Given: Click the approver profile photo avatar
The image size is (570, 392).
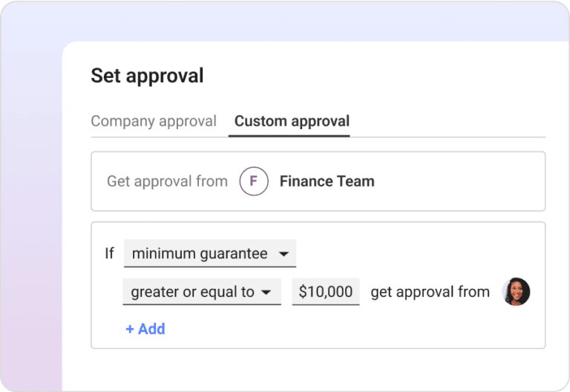Looking at the screenshot, I should [516, 292].
